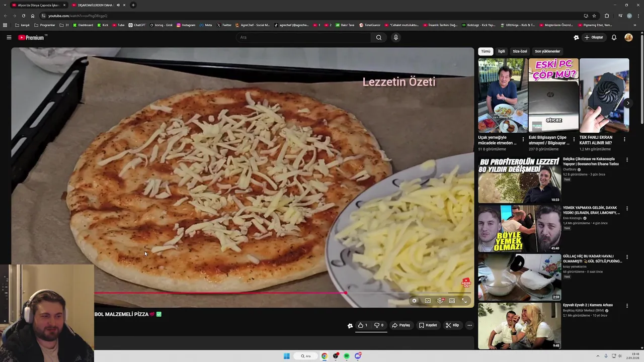This screenshot has height=362, width=644.
Task: Mute the DIŞARDAKİLERDEN DAHA tab via speaker icon
Action: pyautogui.click(x=118, y=5)
